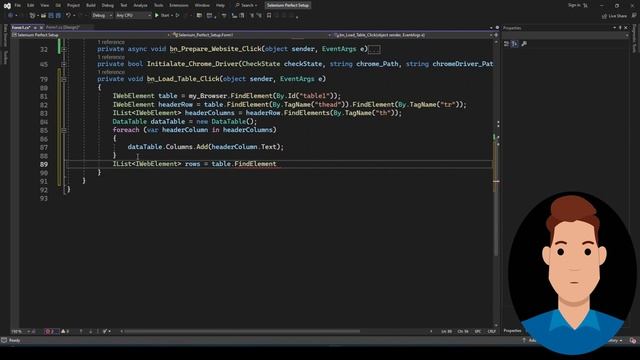Collapse bn_Load_Table_Click method at line 79

tap(64, 79)
